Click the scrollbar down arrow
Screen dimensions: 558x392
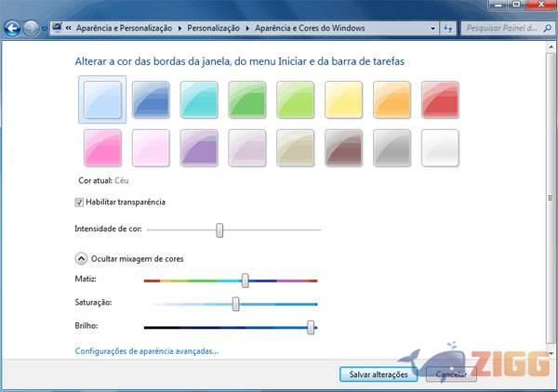551,353
